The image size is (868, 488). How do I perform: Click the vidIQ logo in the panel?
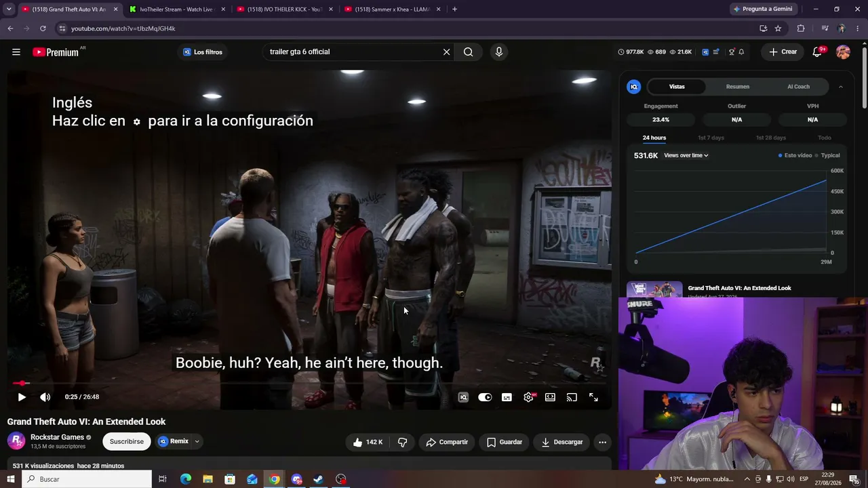click(x=634, y=87)
